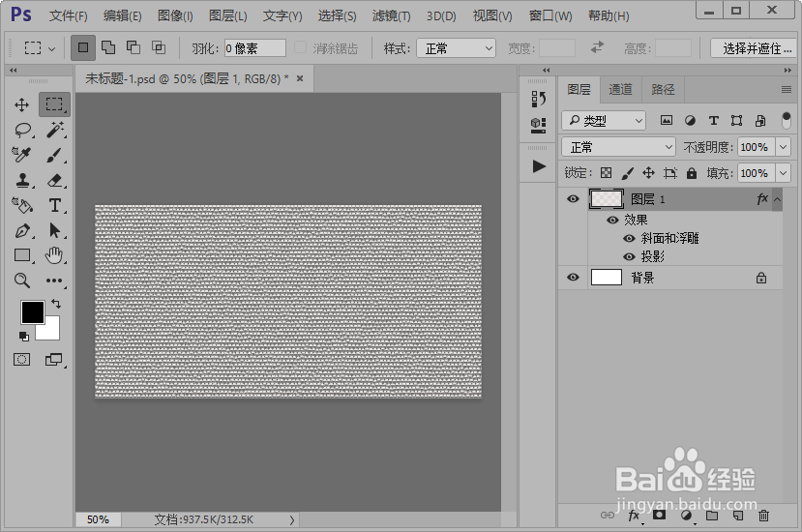This screenshot has height=532, width=802.
Task: Toggle Quick Mask mode
Action: click(x=21, y=360)
